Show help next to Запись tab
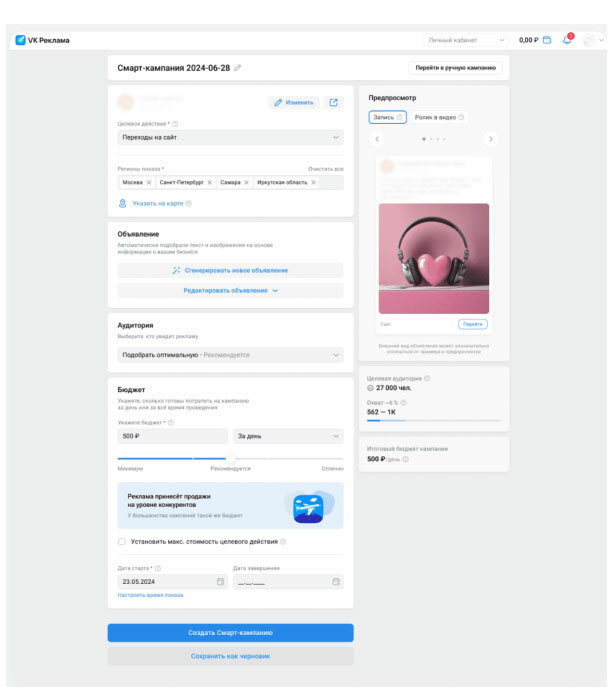Screen dimensions: 615x687 [x=399, y=117]
